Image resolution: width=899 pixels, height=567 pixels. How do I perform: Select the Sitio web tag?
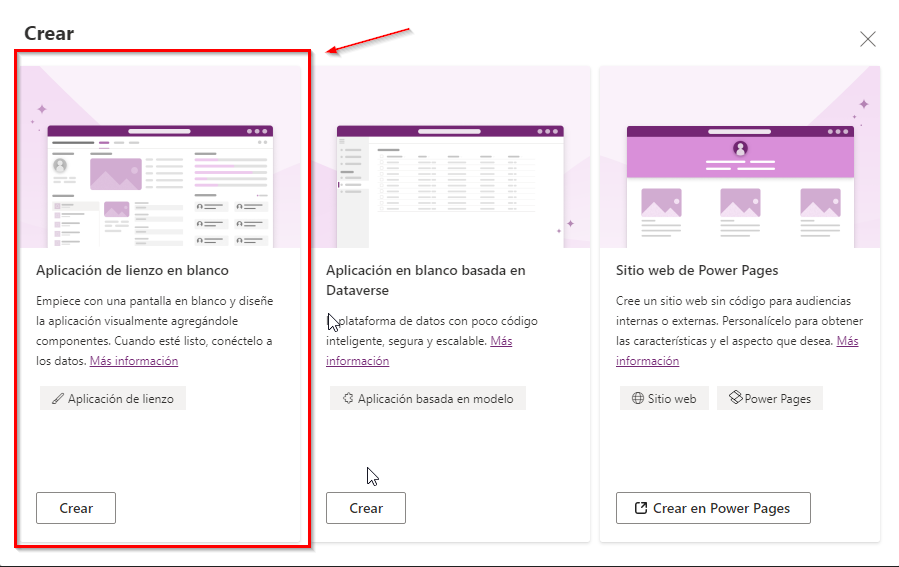(x=664, y=398)
